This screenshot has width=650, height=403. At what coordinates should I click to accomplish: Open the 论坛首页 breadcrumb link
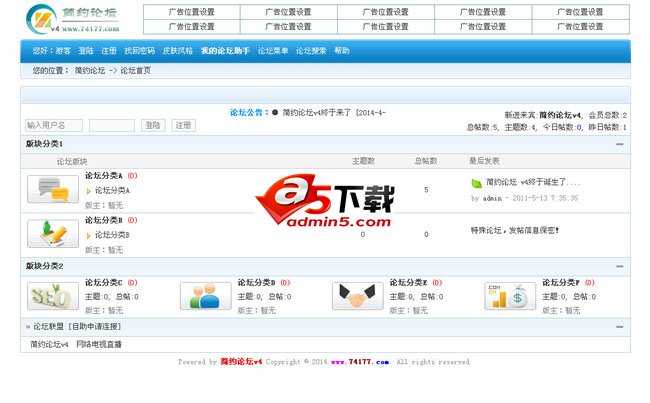pos(136,70)
